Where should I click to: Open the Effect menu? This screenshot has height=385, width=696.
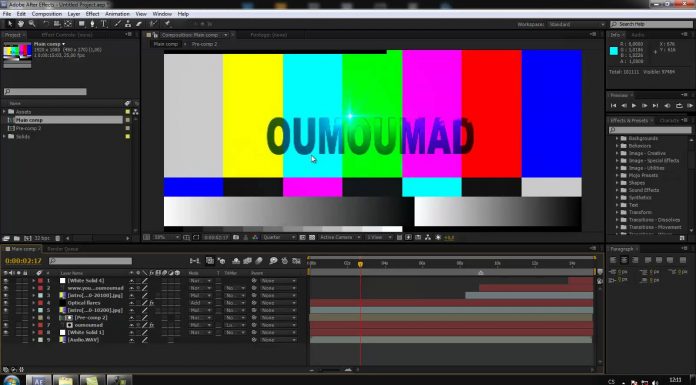tap(92, 14)
